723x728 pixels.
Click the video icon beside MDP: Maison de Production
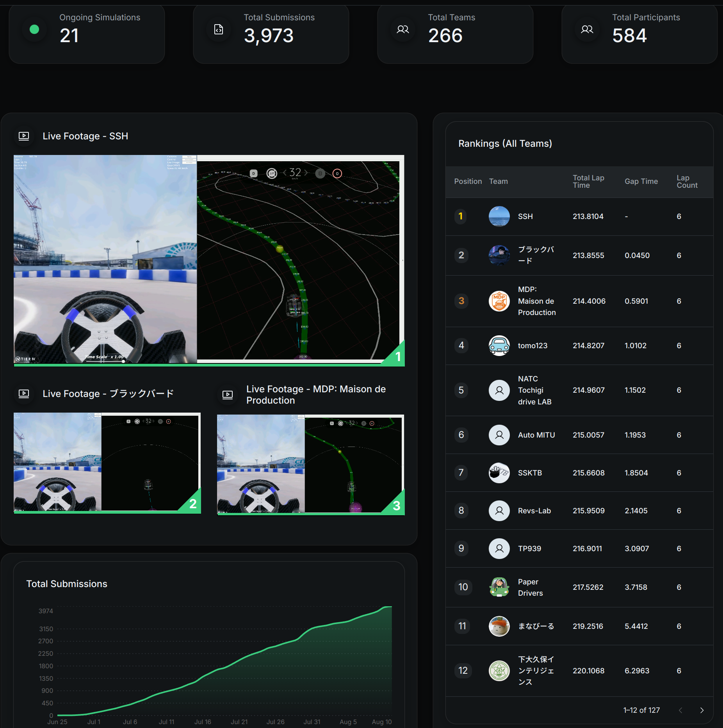pos(228,395)
